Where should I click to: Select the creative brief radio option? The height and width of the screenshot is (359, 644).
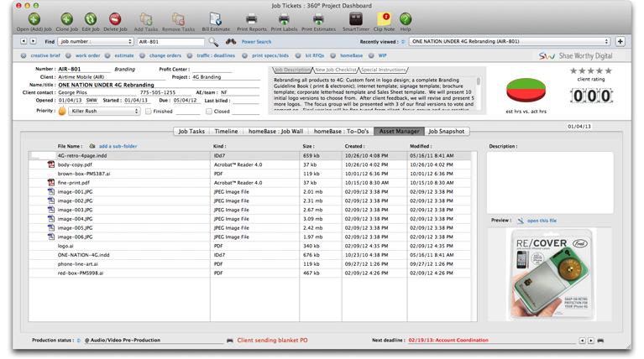pos(24,55)
